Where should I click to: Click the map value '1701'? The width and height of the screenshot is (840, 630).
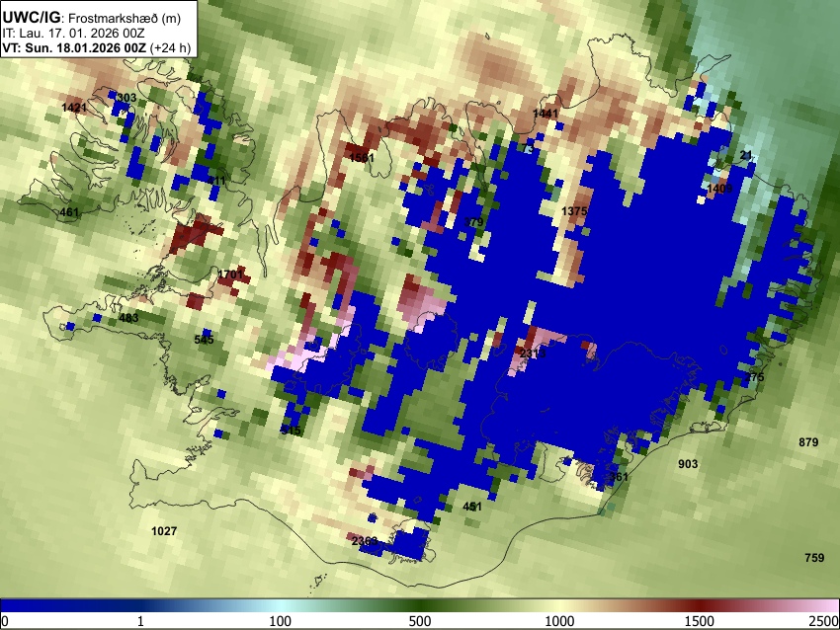point(230,276)
